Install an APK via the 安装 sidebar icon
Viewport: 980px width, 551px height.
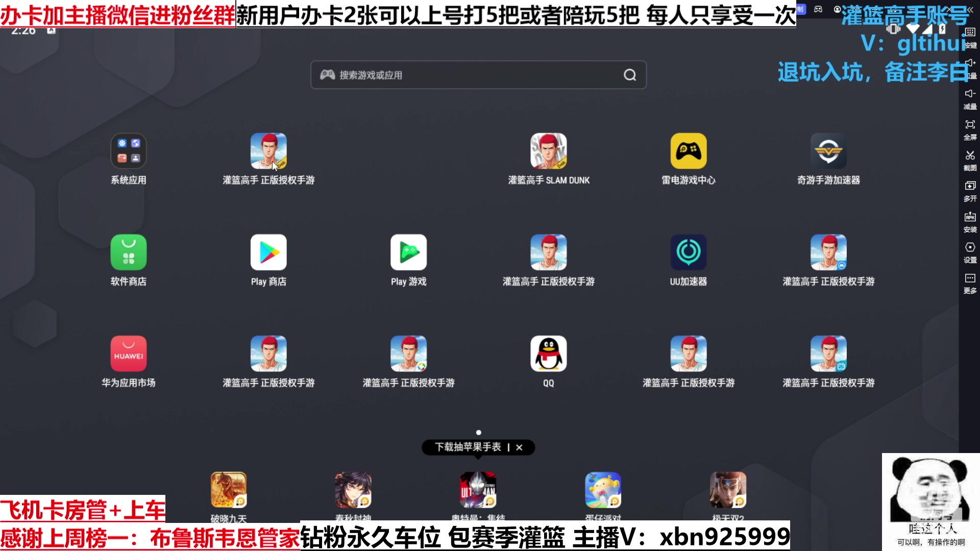click(x=969, y=217)
